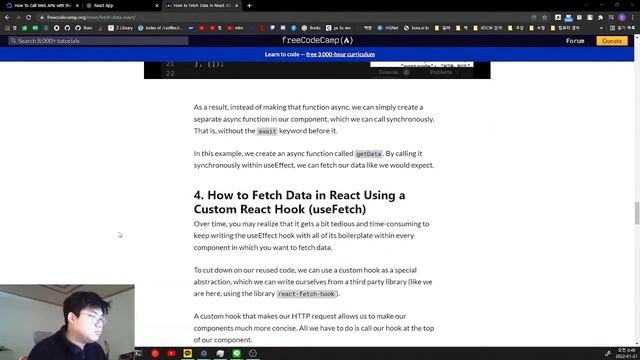Open KakaoTalk yellow taskbar icon

click(x=188, y=353)
